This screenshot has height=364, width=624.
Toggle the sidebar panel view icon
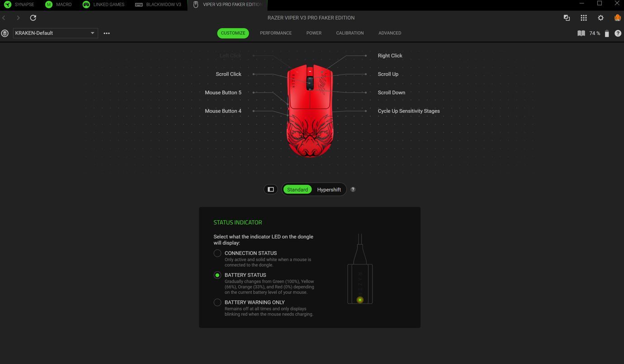point(270,189)
